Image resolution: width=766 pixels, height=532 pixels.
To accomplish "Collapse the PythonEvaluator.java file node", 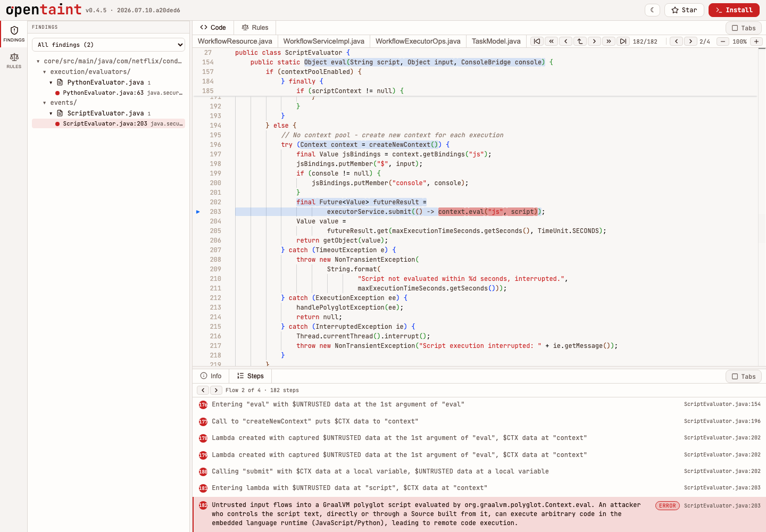I will (51, 82).
